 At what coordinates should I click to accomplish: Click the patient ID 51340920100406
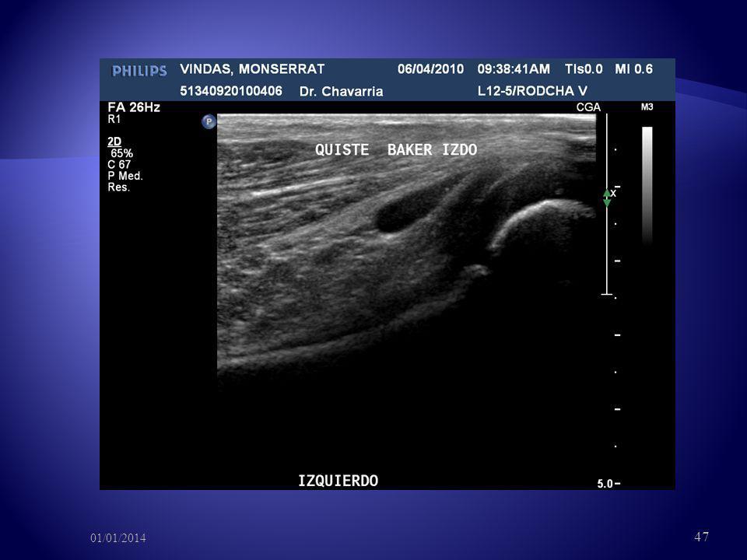click(230, 91)
